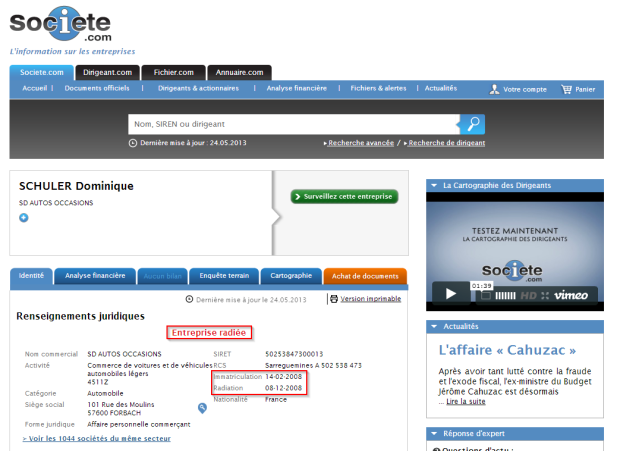Click the address 101 Rue des Moulins
The height and width of the screenshot is (451, 620).
pyautogui.click(x=121, y=404)
